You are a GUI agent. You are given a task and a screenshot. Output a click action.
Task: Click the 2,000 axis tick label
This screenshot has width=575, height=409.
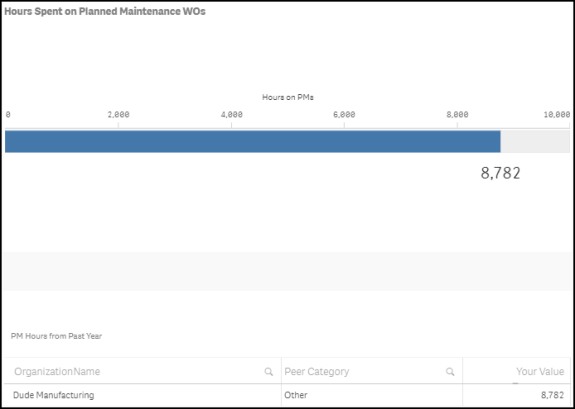(118, 115)
